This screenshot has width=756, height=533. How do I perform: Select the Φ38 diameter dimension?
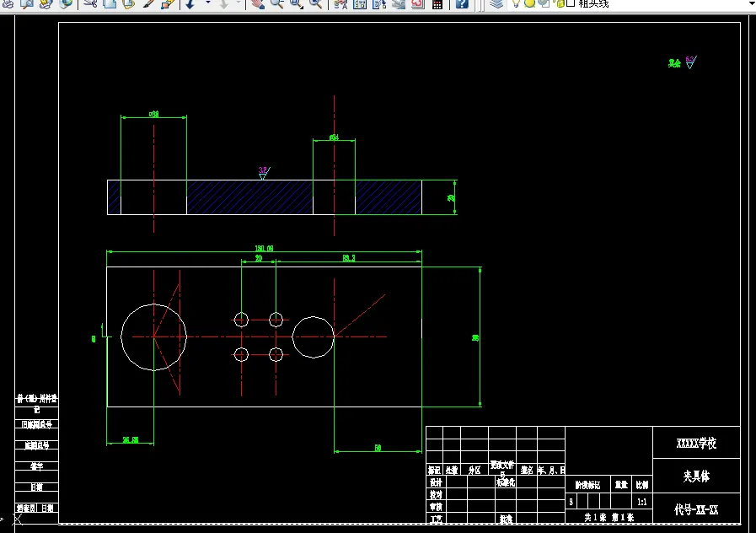[x=153, y=115]
